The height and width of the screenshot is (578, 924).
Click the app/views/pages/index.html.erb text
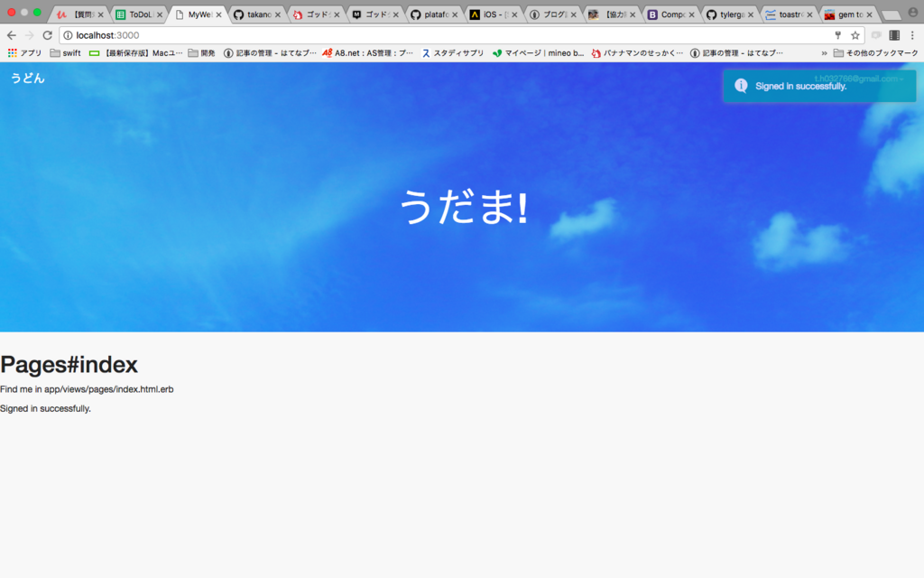(x=108, y=389)
